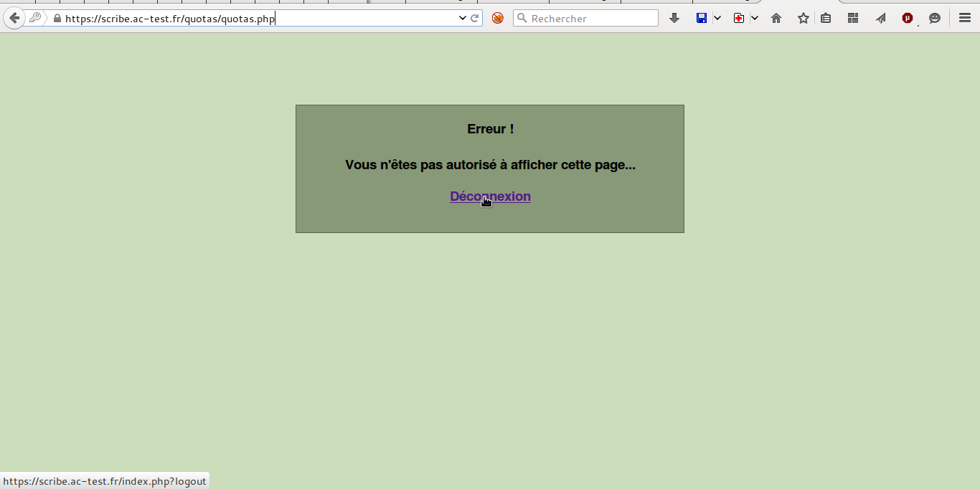
Task: Show bookmarks list icon
Action: (826, 18)
